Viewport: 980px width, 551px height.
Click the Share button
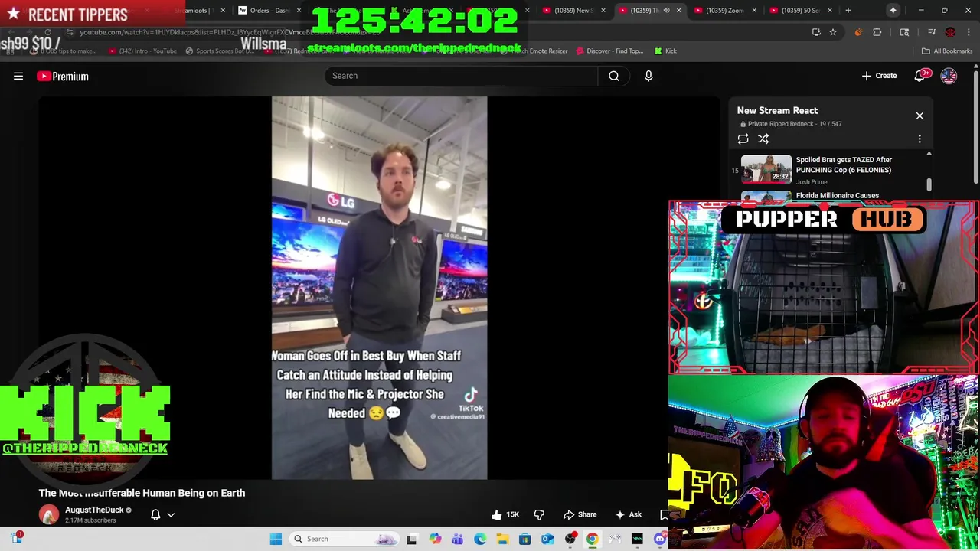pos(580,514)
